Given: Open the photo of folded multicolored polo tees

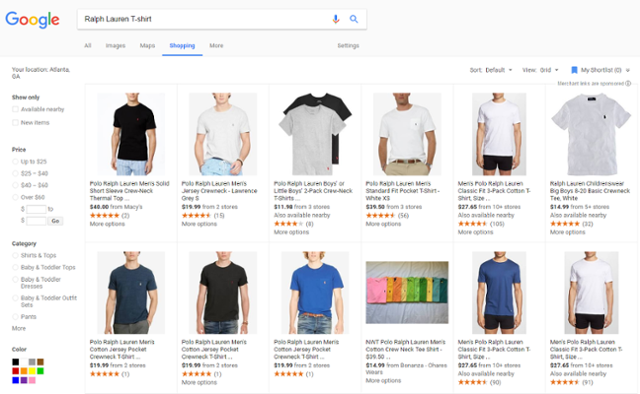Looking at the screenshot, I should [407, 292].
